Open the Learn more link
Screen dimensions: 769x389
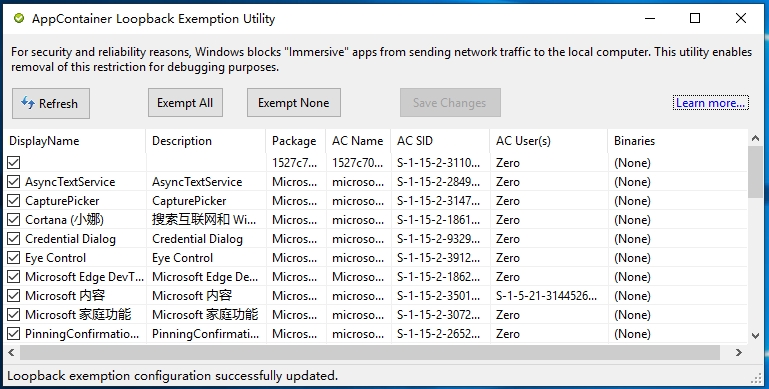(711, 103)
